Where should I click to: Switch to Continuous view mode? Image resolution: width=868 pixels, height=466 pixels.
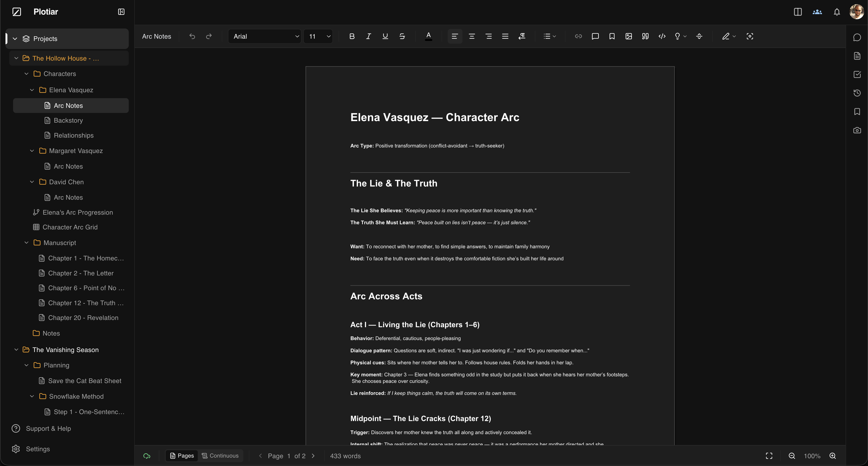click(220, 456)
